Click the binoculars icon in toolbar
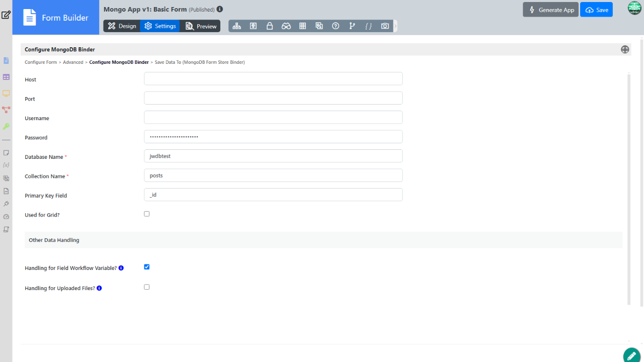The width and height of the screenshot is (644, 362). tap(286, 26)
